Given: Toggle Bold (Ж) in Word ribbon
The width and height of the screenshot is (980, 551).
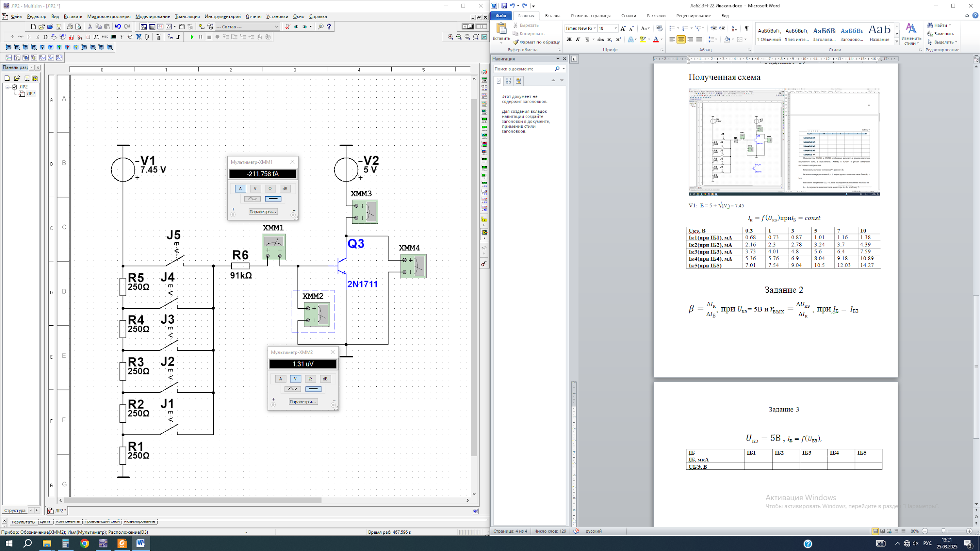Looking at the screenshot, I should click(x=569, y=39).
